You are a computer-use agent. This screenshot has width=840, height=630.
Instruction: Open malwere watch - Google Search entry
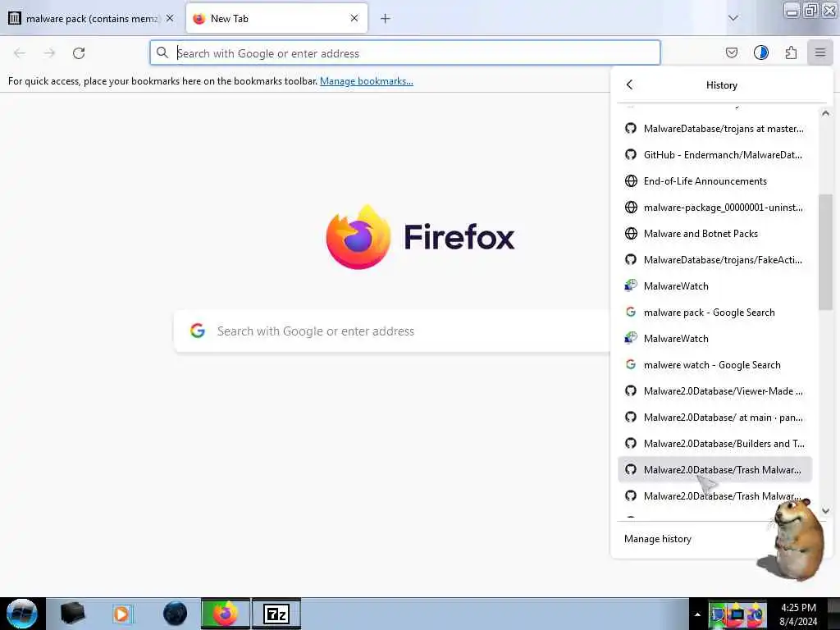(714, 365)
